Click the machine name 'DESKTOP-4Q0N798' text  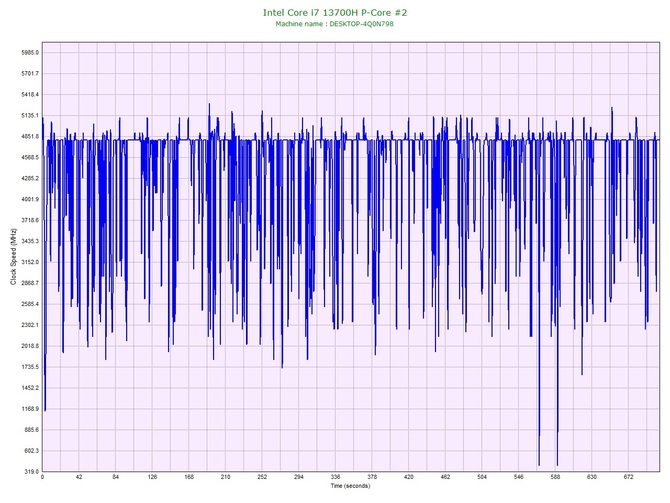click(361, 24)
